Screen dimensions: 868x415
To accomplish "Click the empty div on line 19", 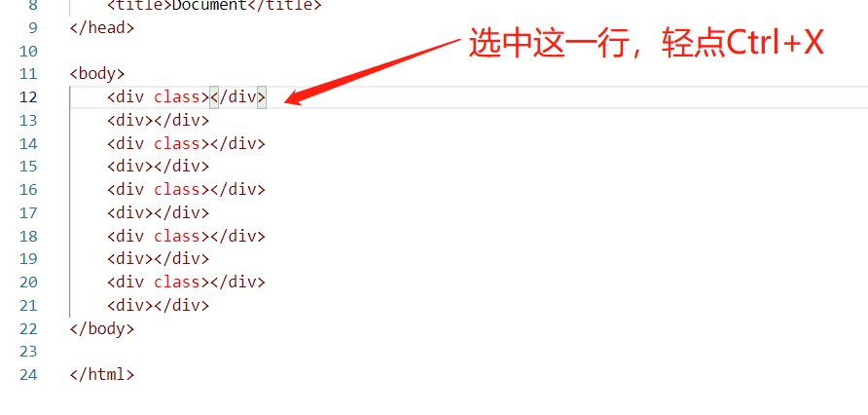I will [159, 259].
